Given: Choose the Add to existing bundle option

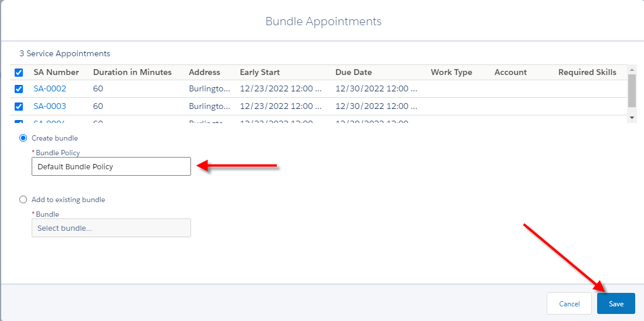Looking at the screenshot, I should coord(23,200).
